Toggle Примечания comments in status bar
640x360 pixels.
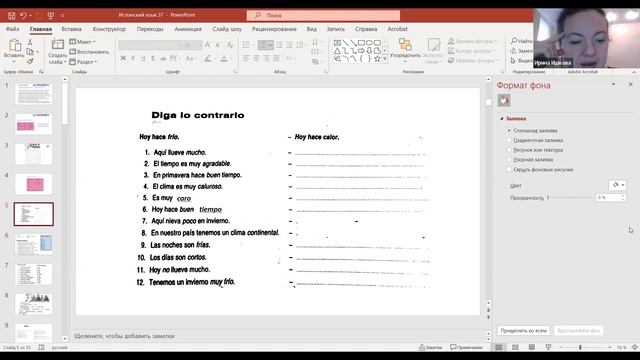(x=466, y=347)
